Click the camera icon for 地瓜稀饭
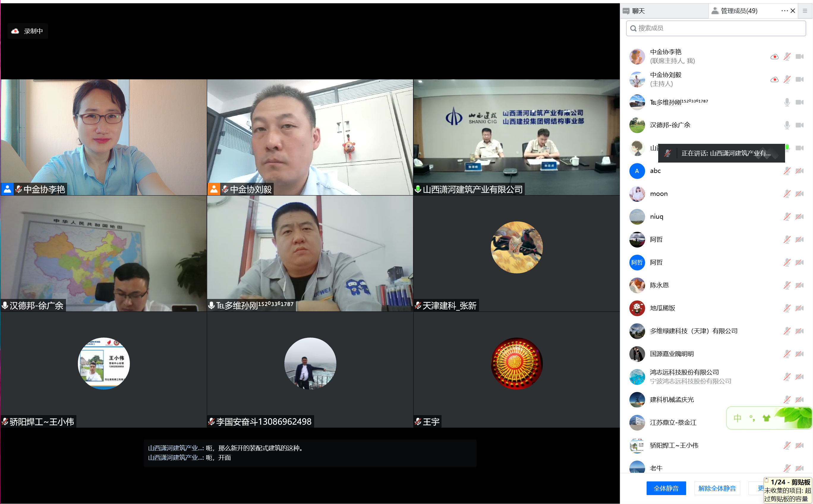This screenshot has width=813, height=504. (799, 308)
